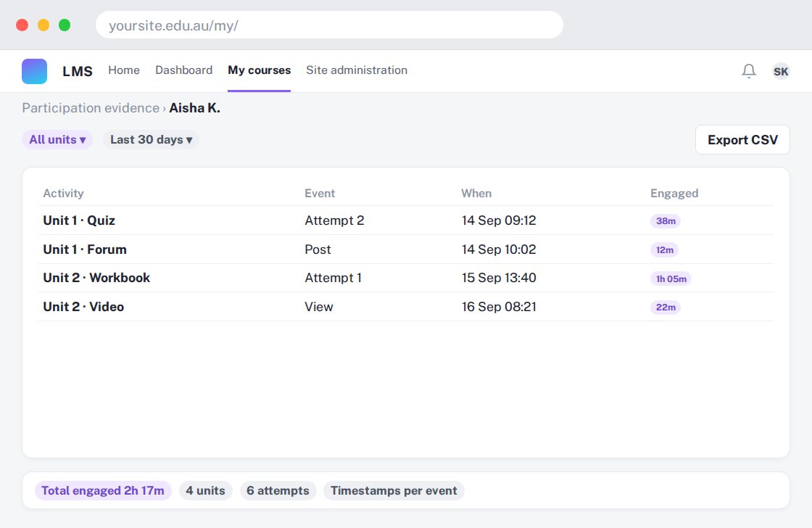Click the LMS brand name

click(x=78, y=71)
